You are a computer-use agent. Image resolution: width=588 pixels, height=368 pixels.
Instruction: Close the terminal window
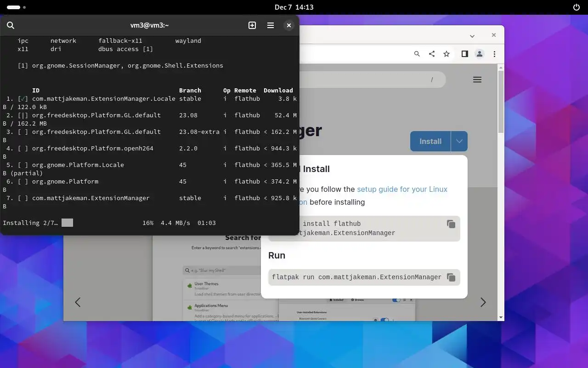coord(288,25)
